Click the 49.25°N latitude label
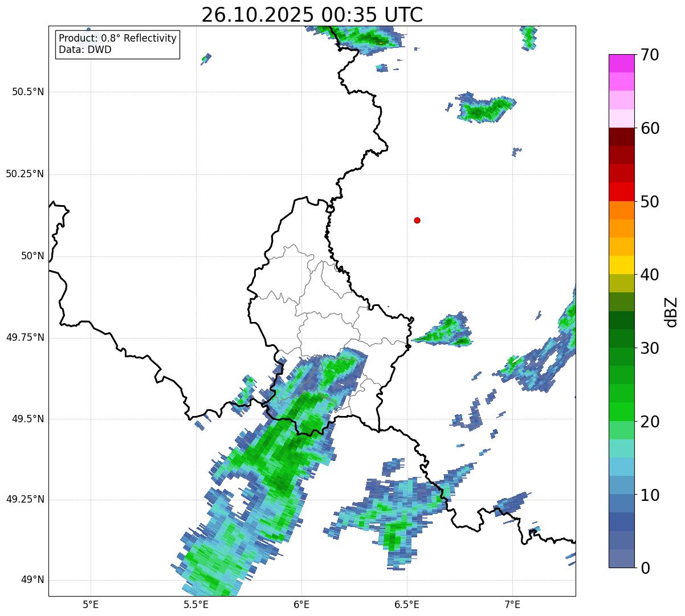The image size is (685, 616). click(25, 499)
